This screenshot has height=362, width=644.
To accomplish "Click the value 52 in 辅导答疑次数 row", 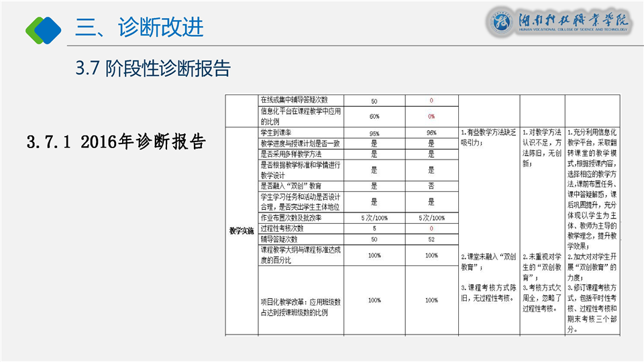I will [431, 239].
